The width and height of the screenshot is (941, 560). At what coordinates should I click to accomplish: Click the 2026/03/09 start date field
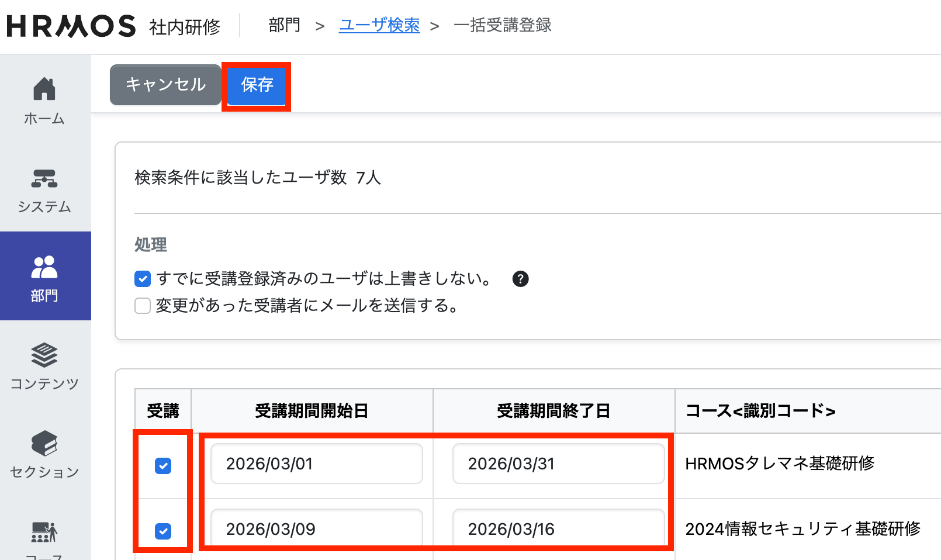click(x=316, y=528)
